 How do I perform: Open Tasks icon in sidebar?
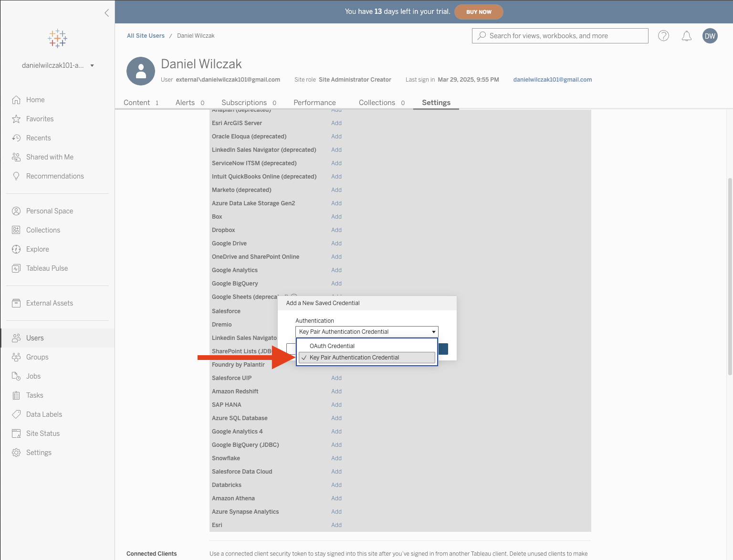(x=16, y=395)
